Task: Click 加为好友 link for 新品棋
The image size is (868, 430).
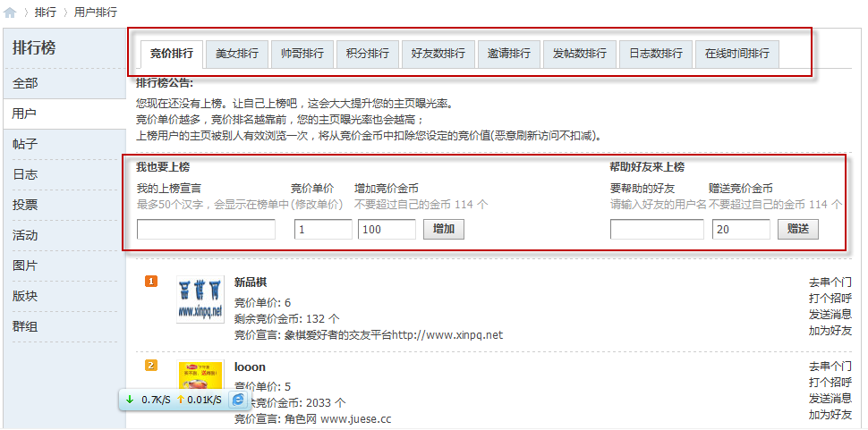Action: click(830, 331)
